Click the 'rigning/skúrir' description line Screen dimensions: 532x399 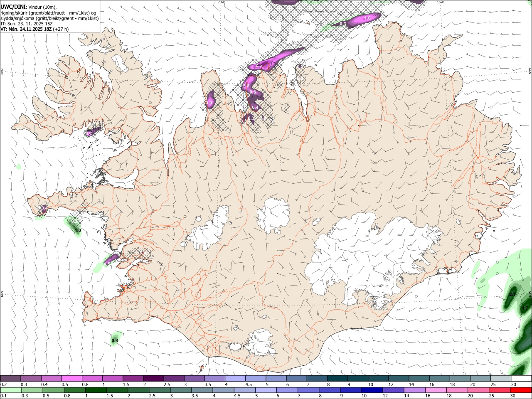48,13
